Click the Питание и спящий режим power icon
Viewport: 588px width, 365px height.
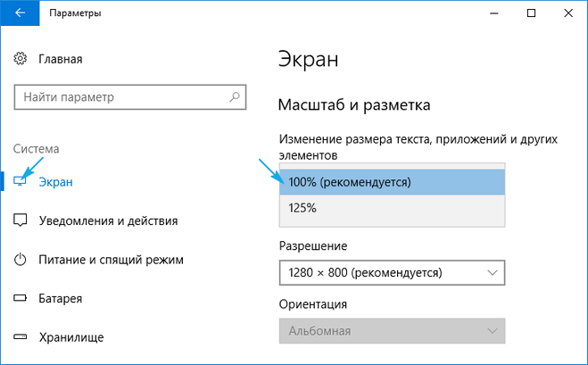click(x=21, y=260)
